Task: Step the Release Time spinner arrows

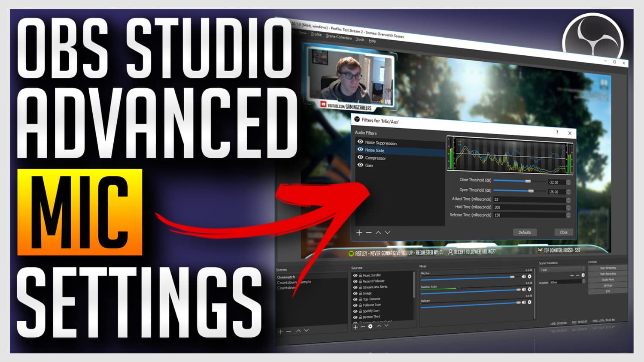Action: coord(568,216)
